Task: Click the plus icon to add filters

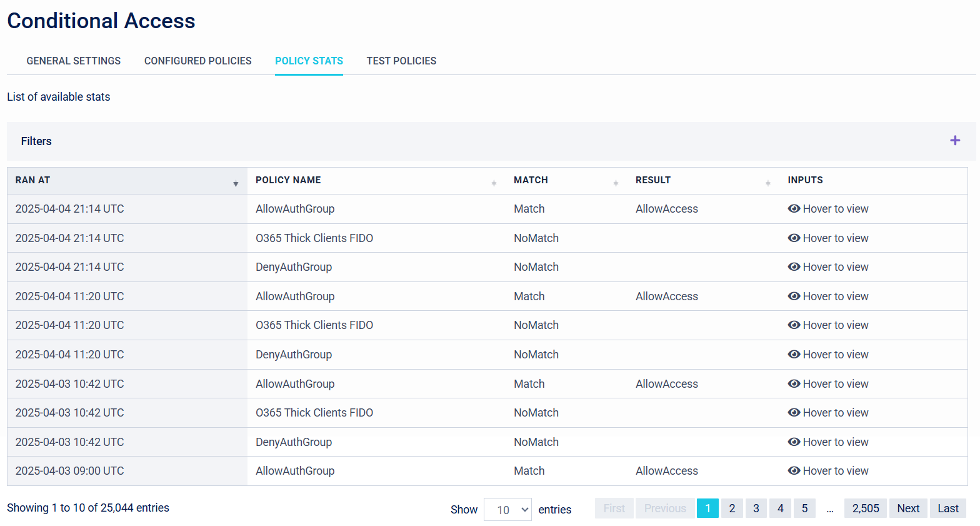Action: pos(954,141)
